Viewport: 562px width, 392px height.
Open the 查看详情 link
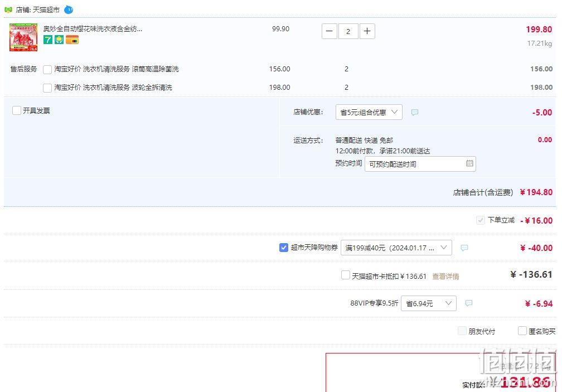click(445, 276)
